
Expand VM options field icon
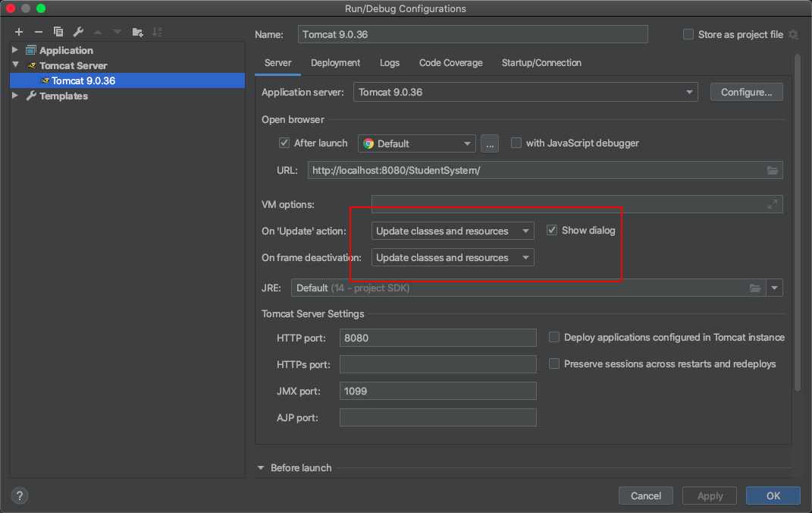(772, 205)
